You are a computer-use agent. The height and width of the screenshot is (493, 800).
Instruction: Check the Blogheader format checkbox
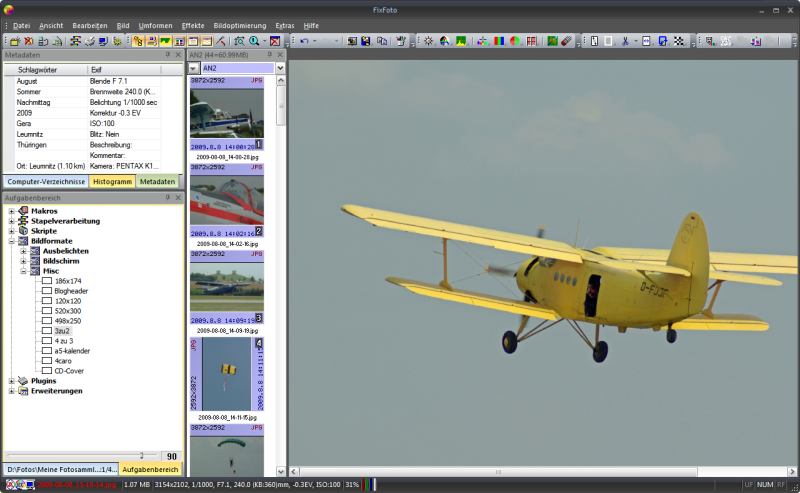click(47, 290)
